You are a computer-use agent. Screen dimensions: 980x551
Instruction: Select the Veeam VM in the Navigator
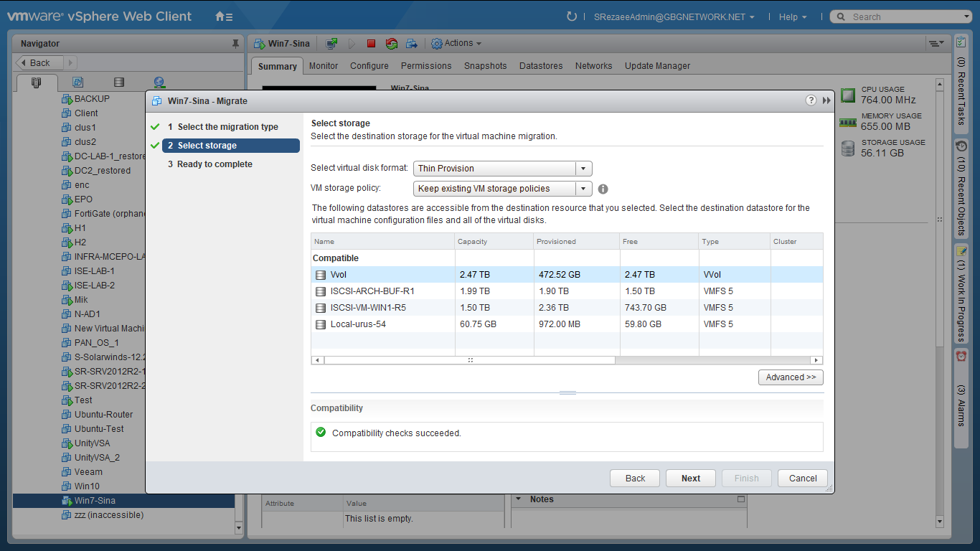coord(88,472)
